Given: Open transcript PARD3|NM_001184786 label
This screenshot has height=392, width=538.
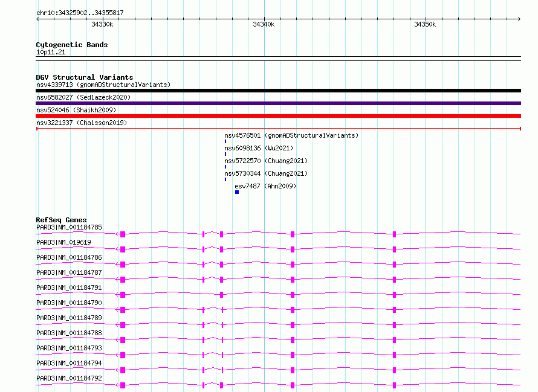Looking at the screenshot, I should [x=69, y=257].
